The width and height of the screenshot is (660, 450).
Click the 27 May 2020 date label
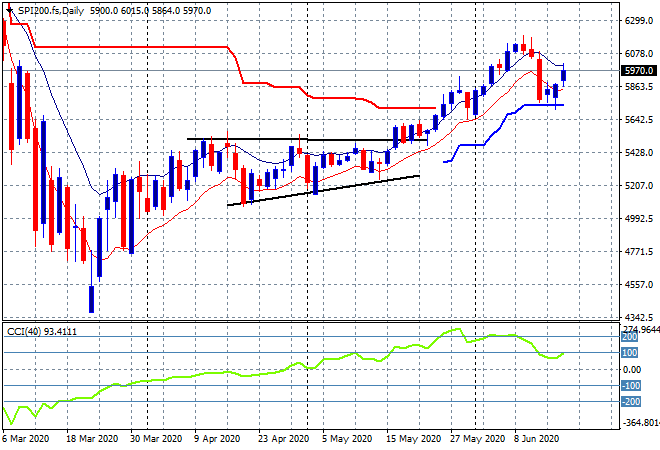(477, 439)
